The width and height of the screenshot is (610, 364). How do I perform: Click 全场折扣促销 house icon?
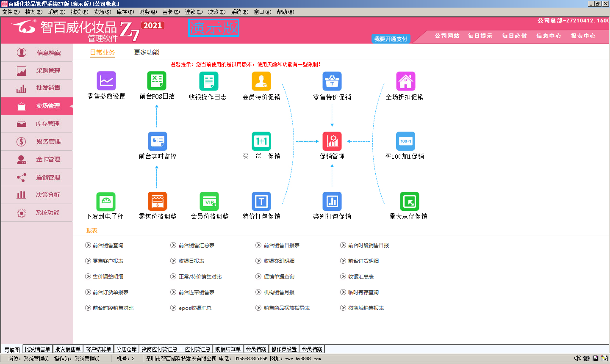405,81
